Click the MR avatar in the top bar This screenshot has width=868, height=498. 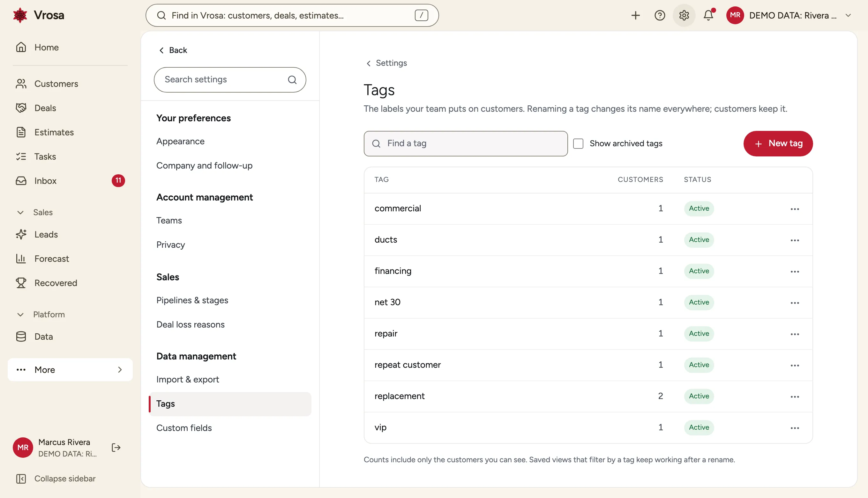click(735, 15)
